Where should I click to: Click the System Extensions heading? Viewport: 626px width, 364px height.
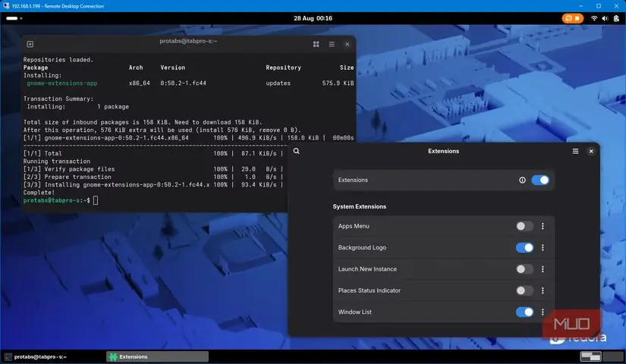click(x=360, y=206)
